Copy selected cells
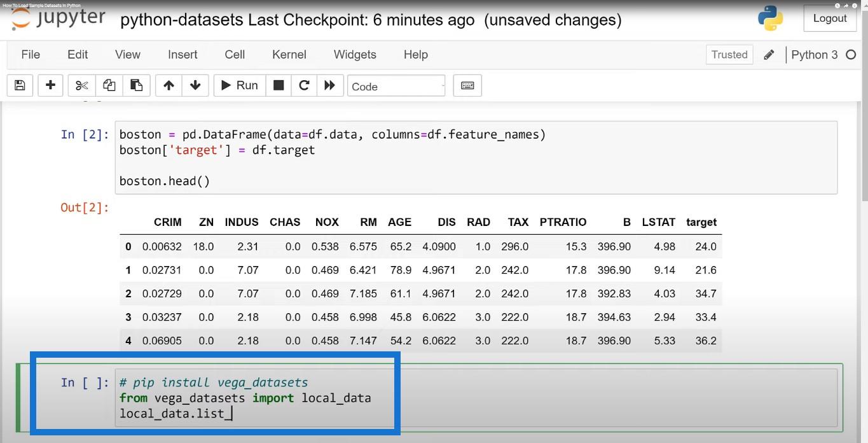Viewport: 868px width, 443px height. coord(109,85)
